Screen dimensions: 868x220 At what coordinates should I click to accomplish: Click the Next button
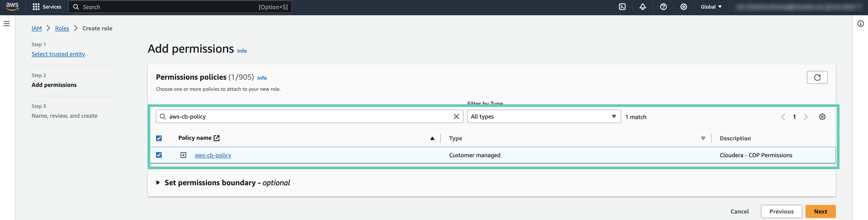point(820,211)
